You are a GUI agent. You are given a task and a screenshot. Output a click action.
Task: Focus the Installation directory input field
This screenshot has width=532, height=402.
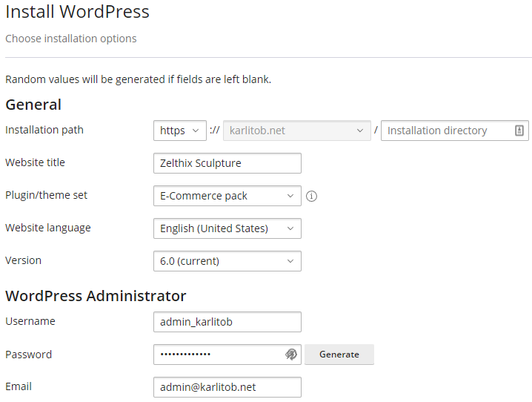pos(455,131)
